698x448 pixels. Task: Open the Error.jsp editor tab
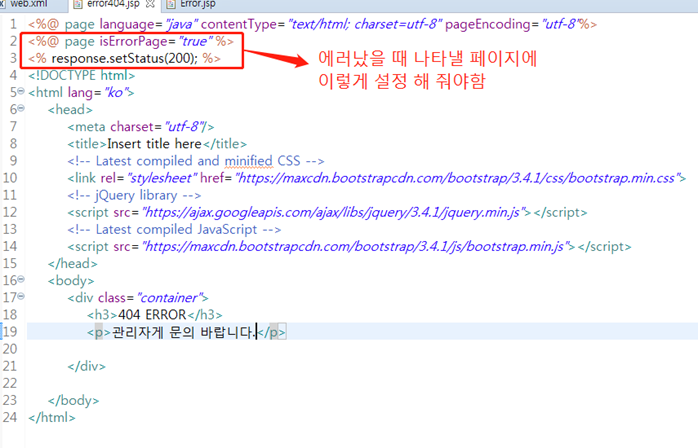[x=198, y=4]
